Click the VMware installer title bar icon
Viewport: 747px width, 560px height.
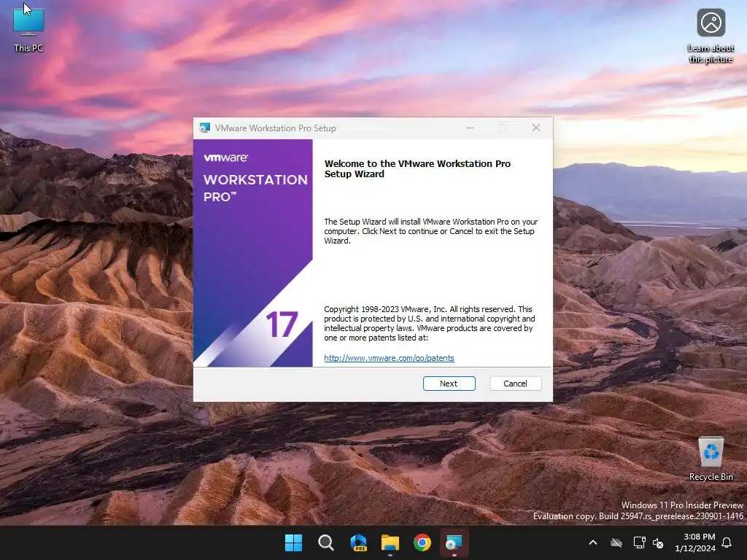pos(205,128)
